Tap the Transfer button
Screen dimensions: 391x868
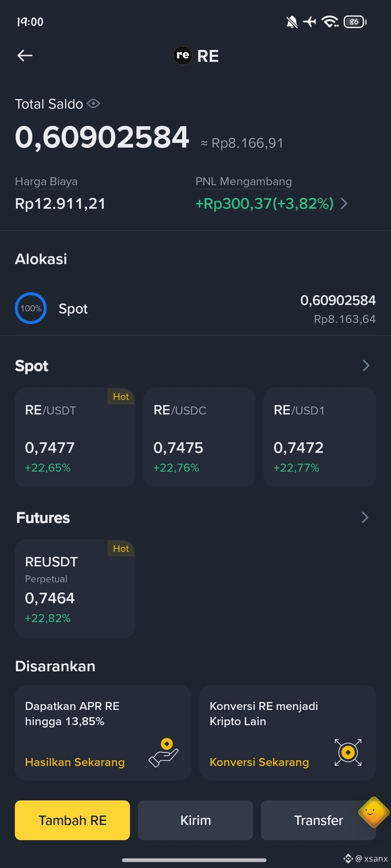(x=318, y=820)
